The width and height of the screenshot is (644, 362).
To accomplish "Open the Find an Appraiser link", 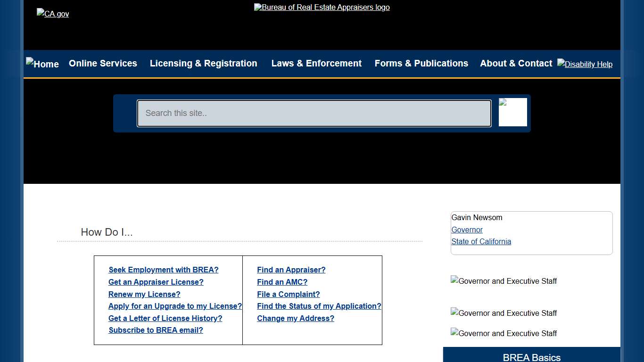I will [291, 270].
